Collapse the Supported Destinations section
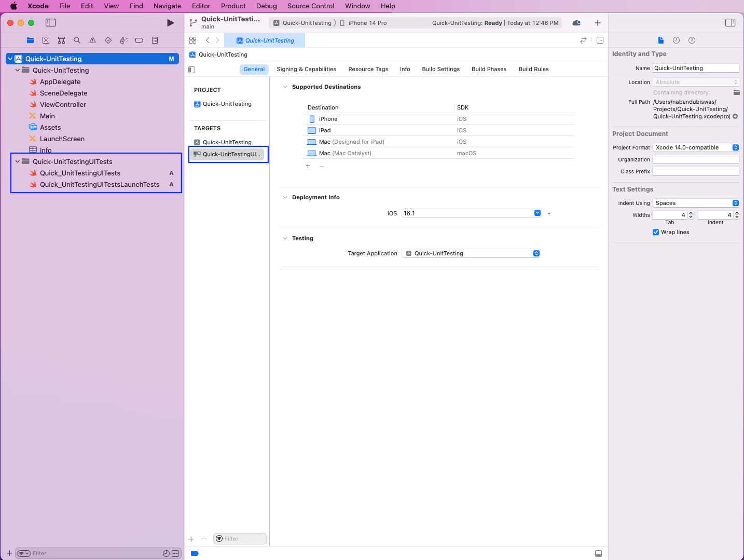Viewport: 744px width, 560px height. [x=285, y=87]
